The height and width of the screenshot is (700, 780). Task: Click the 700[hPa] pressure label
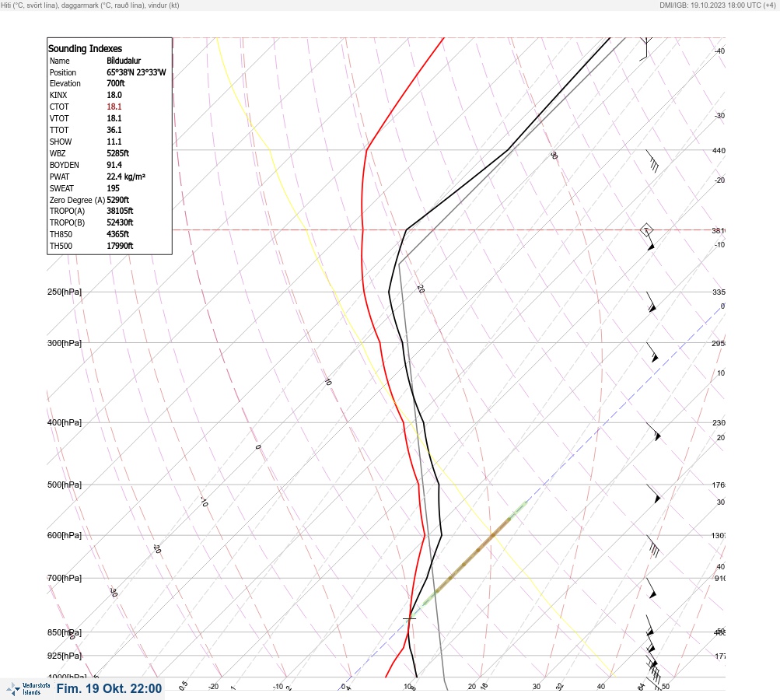[65, 578]
